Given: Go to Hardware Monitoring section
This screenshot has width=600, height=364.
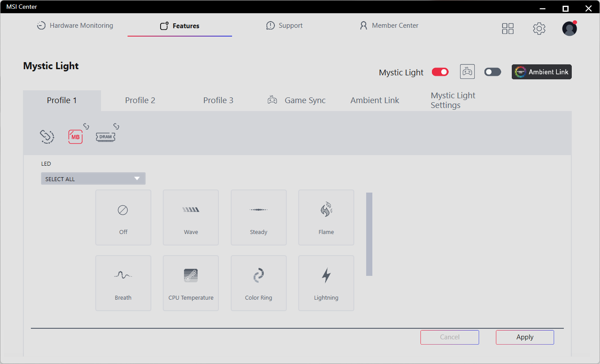Looking at the screenshot, I should click(x=75, y=26).
